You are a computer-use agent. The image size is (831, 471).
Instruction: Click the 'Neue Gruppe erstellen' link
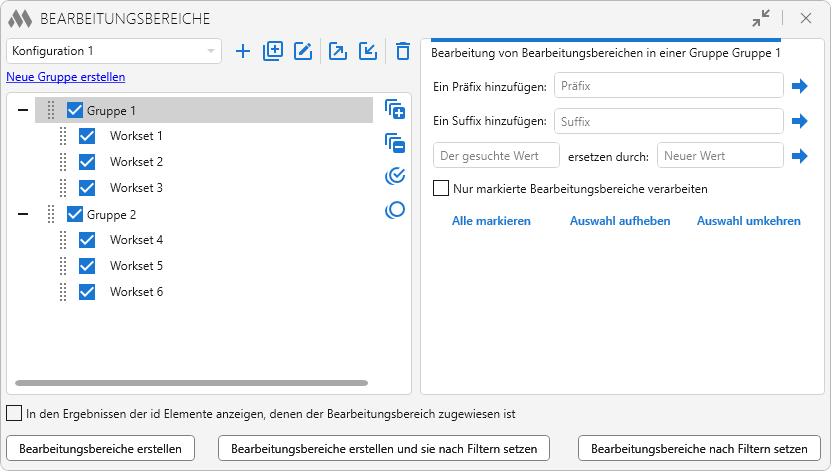(x=66, y=77)
